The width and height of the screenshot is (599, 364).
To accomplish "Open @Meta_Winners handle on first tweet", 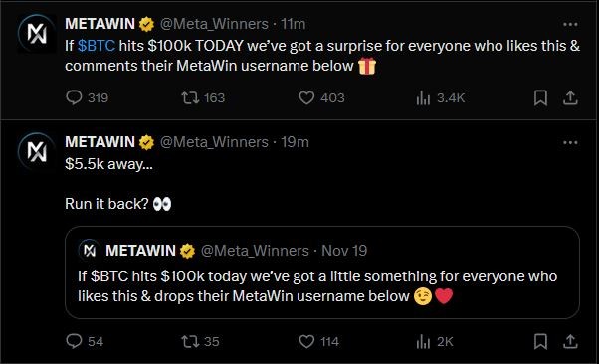I will [x=214, y=24].
